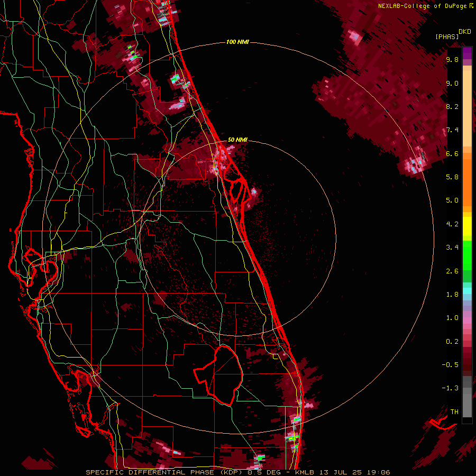Click the "DKD" legend unit label

pyautogui.click(x=465, y=32)
